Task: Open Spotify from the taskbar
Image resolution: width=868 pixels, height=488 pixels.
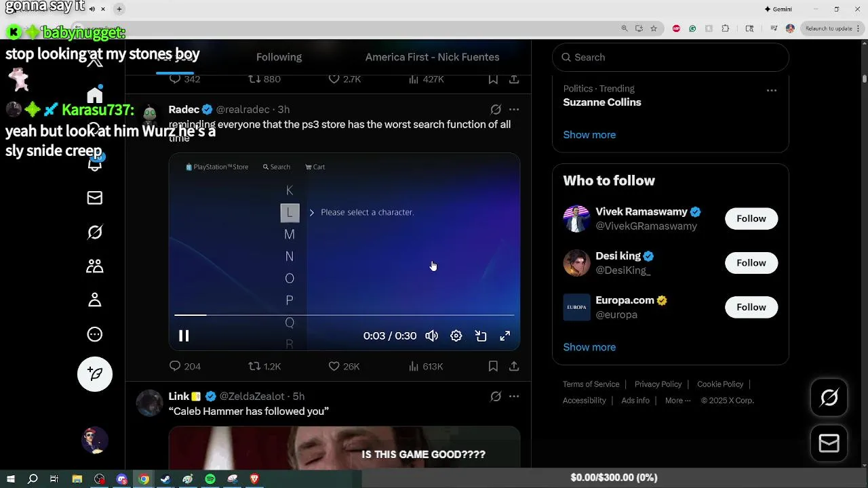Action: 210,479
